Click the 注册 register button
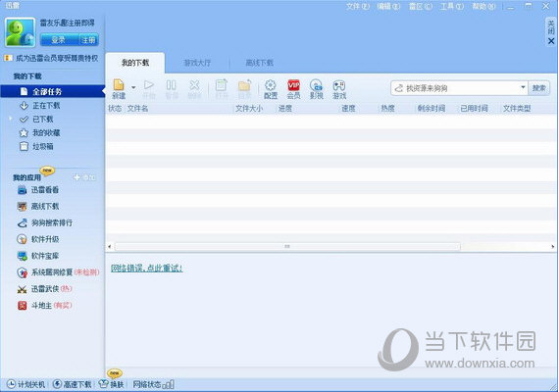The image size is (559, 392). pos(88,40)
